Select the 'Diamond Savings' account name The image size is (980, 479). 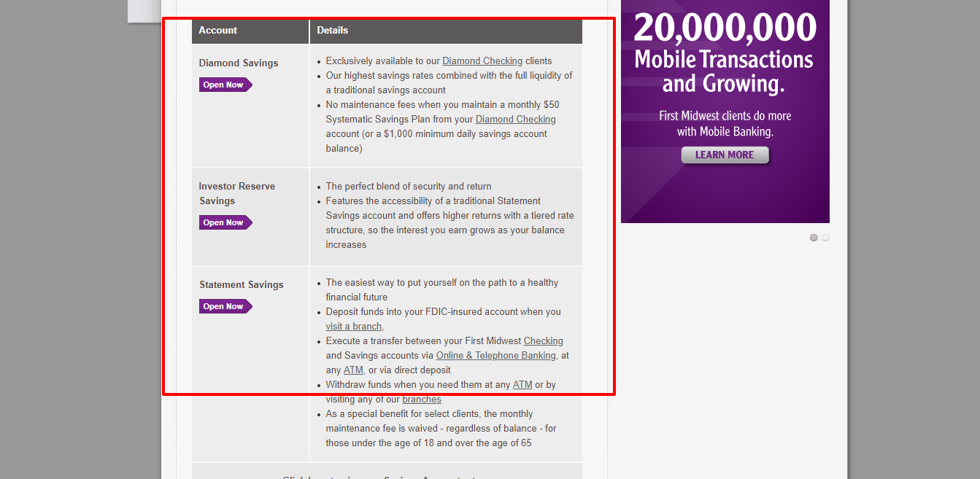[239, 63]
